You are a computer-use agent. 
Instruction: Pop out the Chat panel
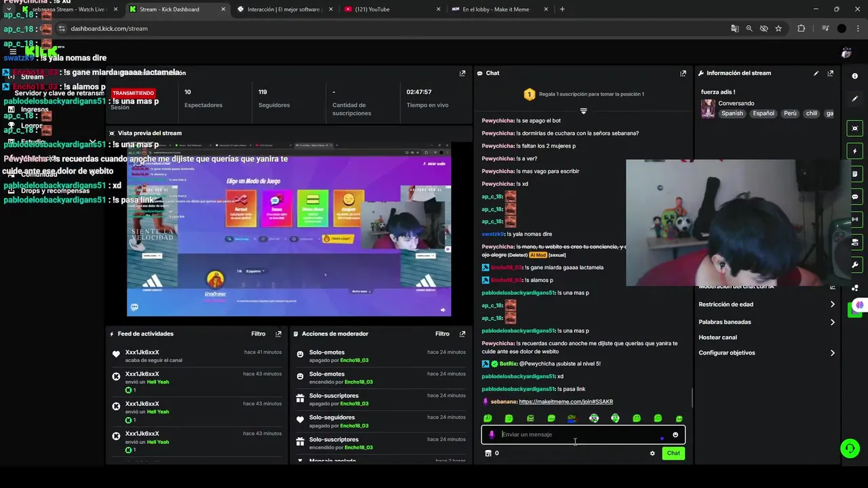(x=683, y=73)
